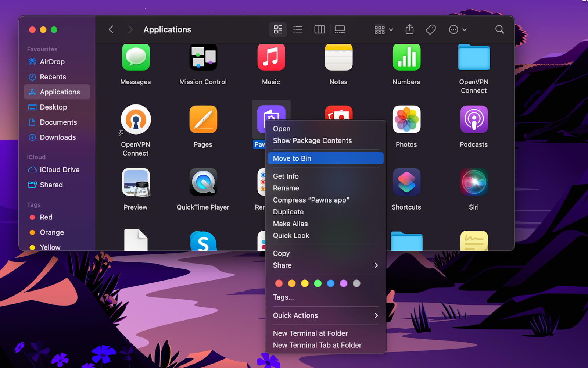Click the Edit Tags toolbar icon
588x368 pixels.
point(431,29)
